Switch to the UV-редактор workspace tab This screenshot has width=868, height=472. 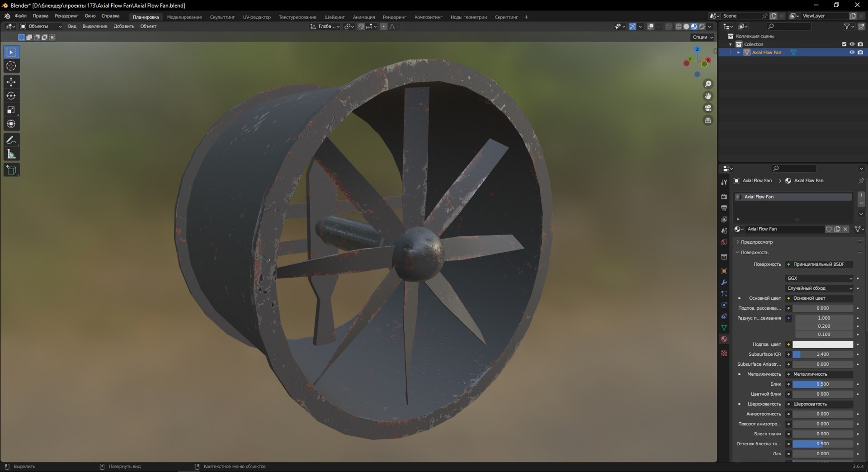click(x=257, y=17)
